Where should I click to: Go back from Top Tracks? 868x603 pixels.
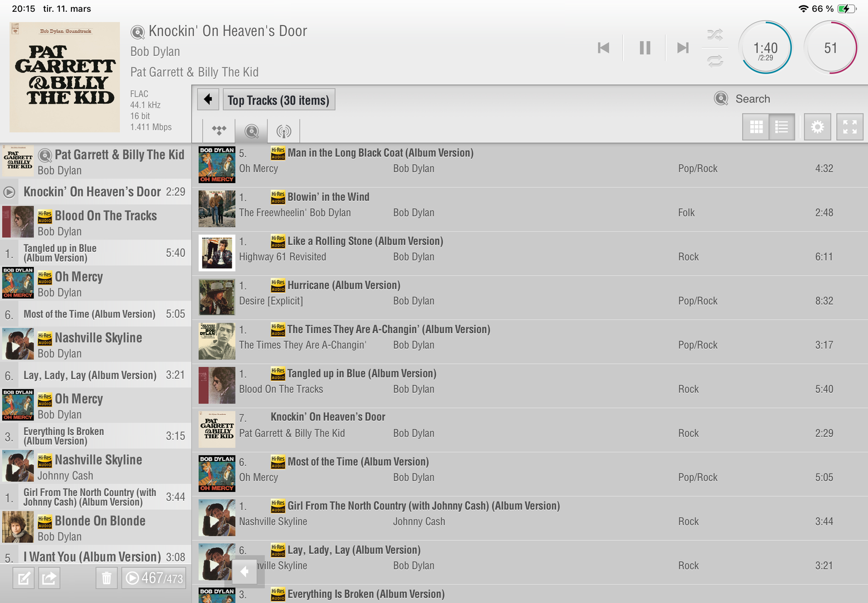pos(208,99)
